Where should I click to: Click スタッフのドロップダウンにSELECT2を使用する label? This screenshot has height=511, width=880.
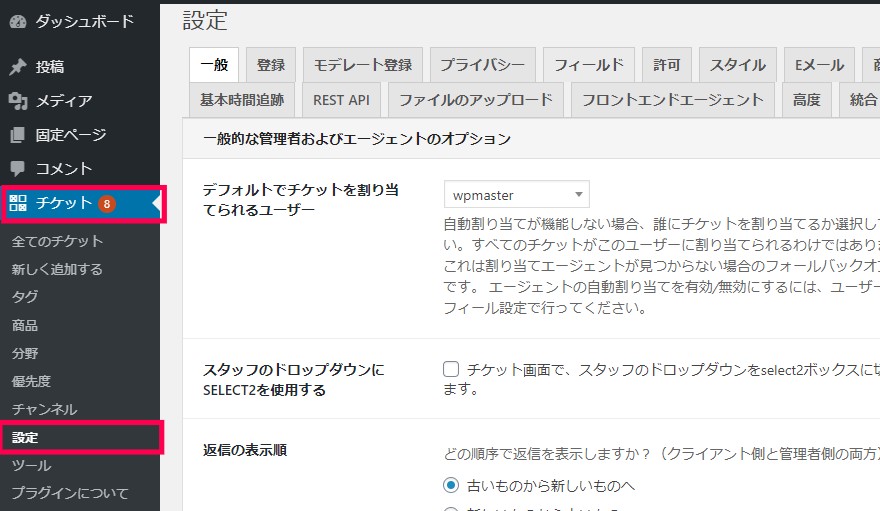pos(294,380)
